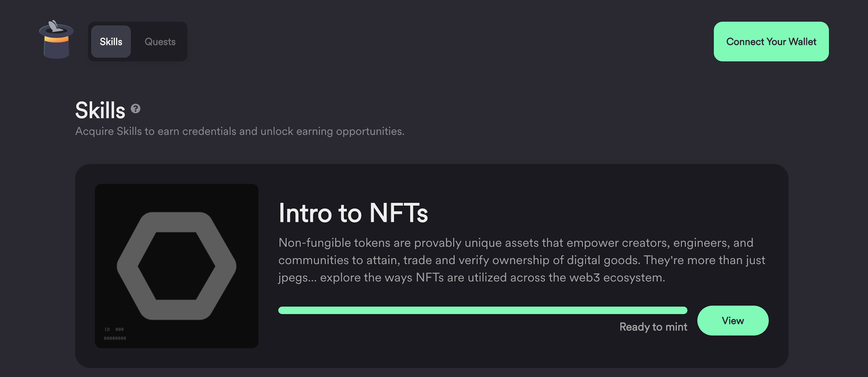Click the Skills page heading

click(x=100, y=110)
